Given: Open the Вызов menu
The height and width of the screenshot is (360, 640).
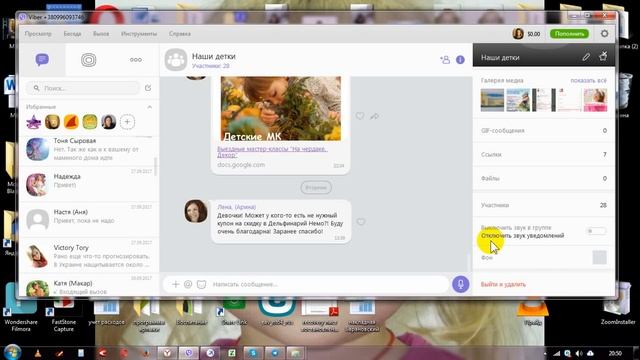Looking at the screenshot, I should [101, 34].
